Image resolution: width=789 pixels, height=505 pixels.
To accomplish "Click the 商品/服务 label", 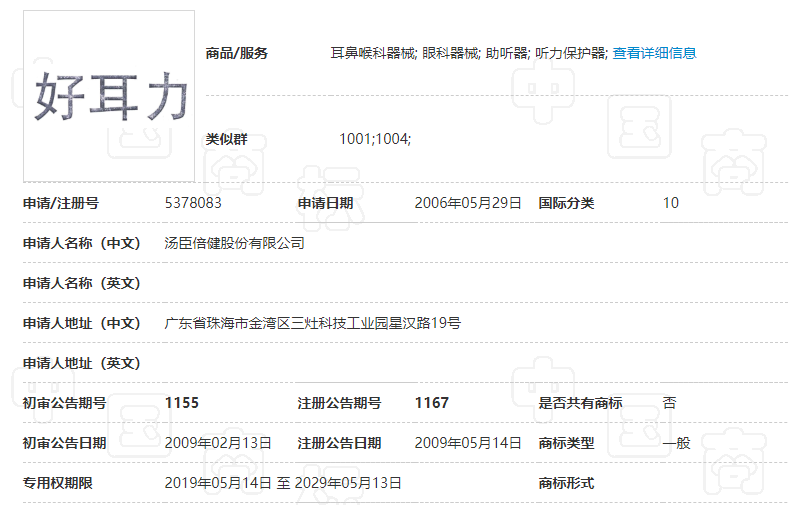I will point(236,53).
